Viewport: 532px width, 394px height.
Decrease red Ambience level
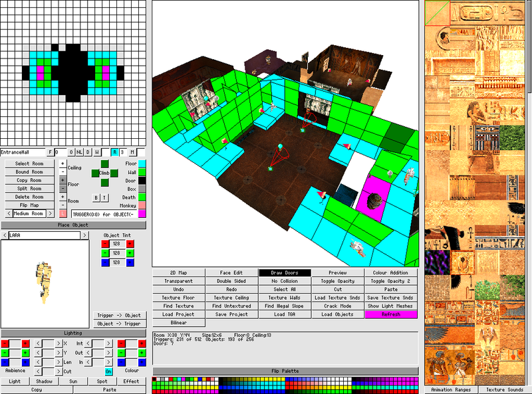[5, 344]
